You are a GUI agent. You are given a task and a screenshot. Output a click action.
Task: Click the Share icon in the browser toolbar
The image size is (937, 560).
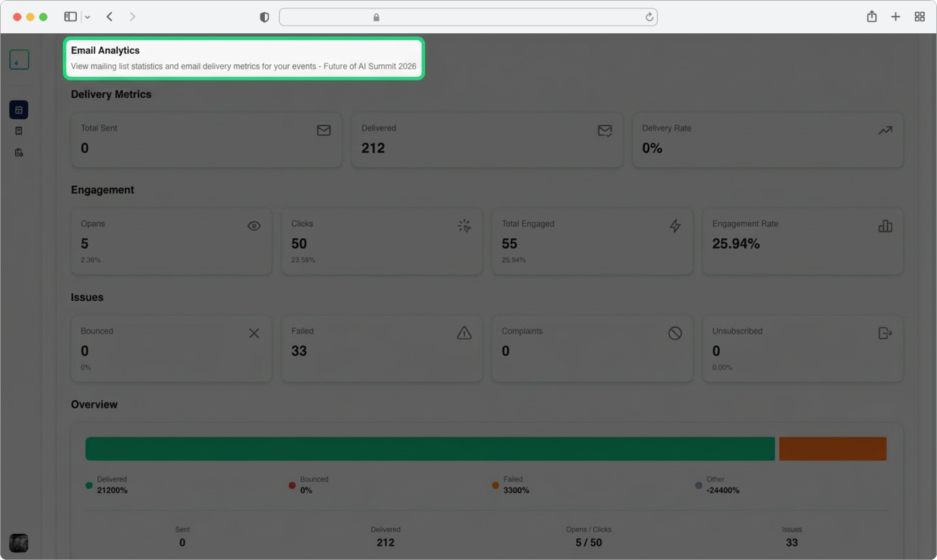click(871, 16)
